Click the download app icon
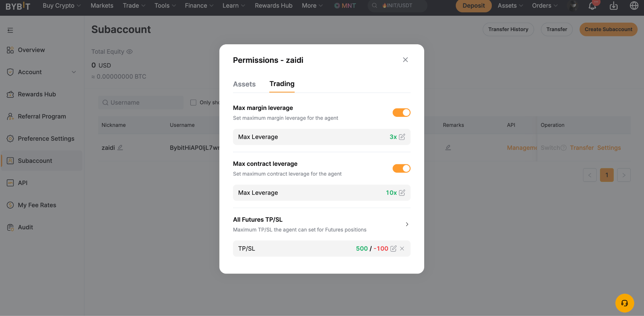The height and width of the screenshot is (316, 644). pos(613,6)
